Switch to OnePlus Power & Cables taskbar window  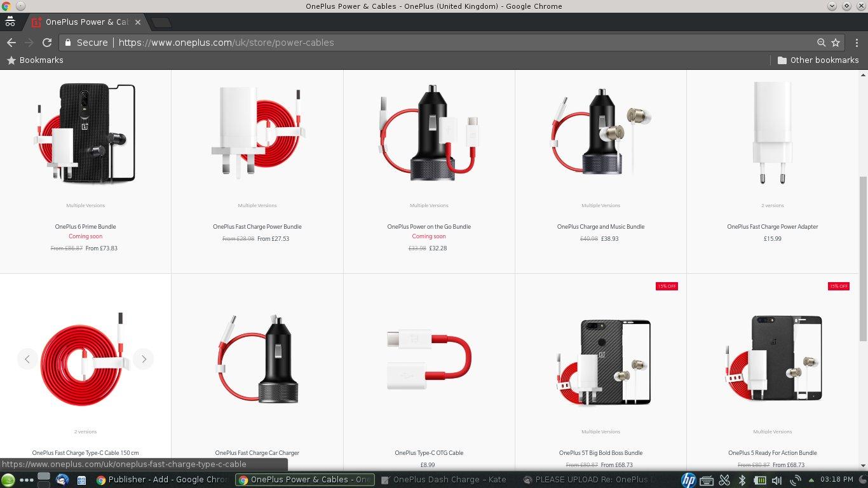pyautogui.click(x=305, y=480)
